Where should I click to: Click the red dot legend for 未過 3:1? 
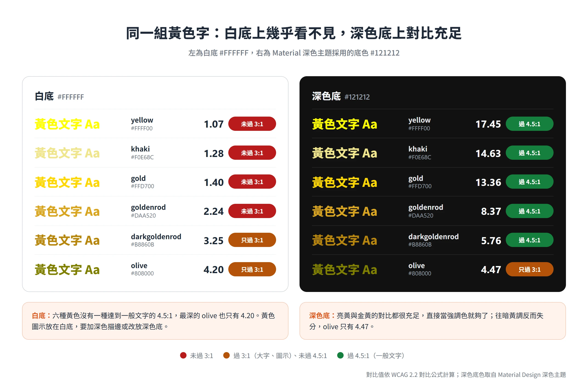pos(183,355)
